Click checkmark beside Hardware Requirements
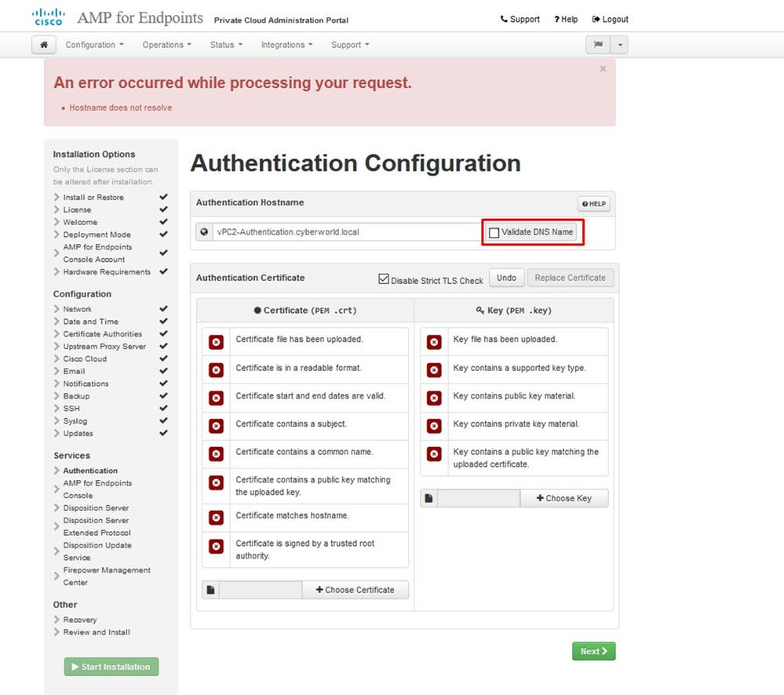 (163, 271)
